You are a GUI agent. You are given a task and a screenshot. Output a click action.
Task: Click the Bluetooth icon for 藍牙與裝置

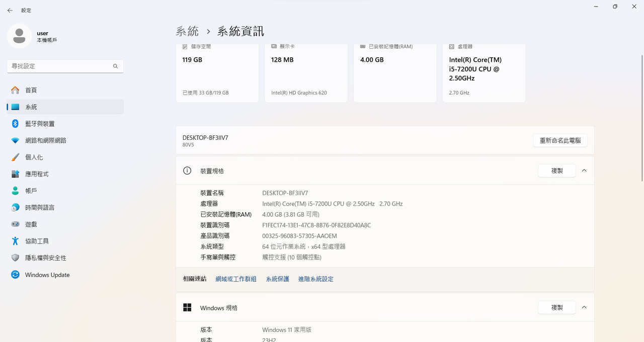pyautogui.click(x=15, y=124)
